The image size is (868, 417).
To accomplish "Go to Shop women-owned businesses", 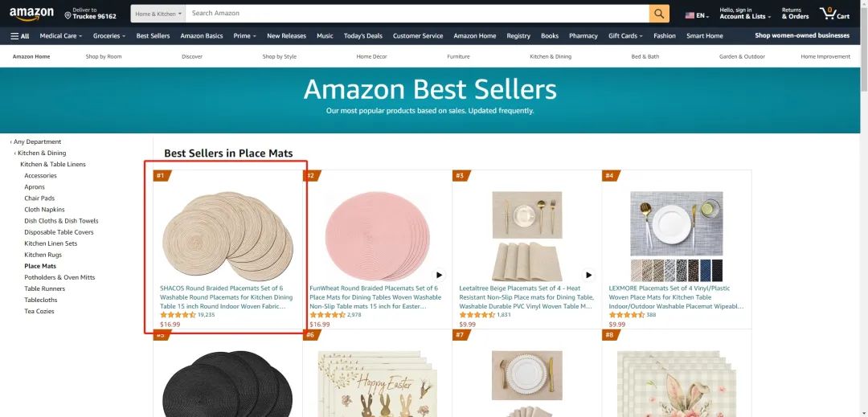I will click(x=802, y=35).
